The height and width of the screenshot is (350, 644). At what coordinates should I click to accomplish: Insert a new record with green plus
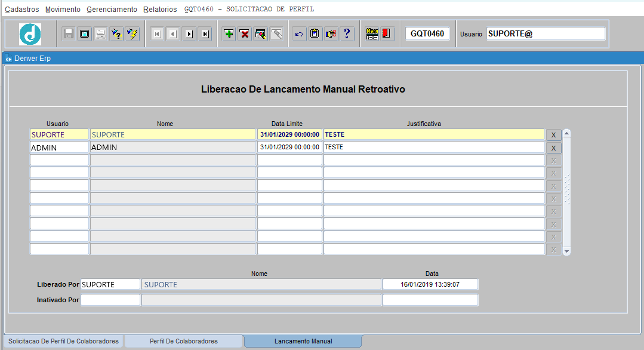[229, 33]
